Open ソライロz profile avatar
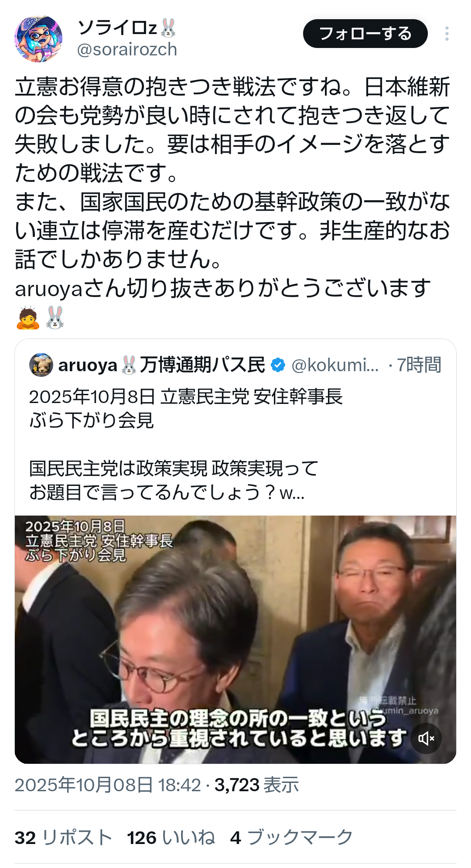Viewport: 471px width, 868px height. point(38,39)
